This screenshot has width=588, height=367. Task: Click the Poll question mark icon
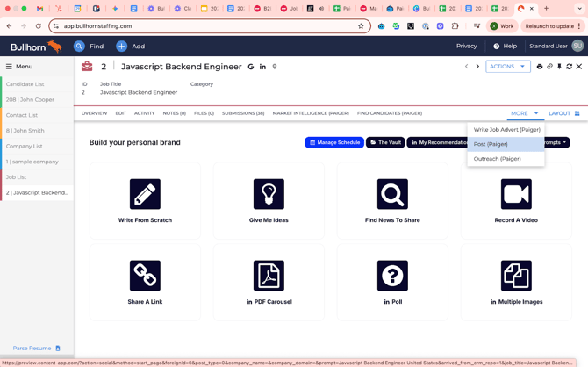[x=392, y=276]
